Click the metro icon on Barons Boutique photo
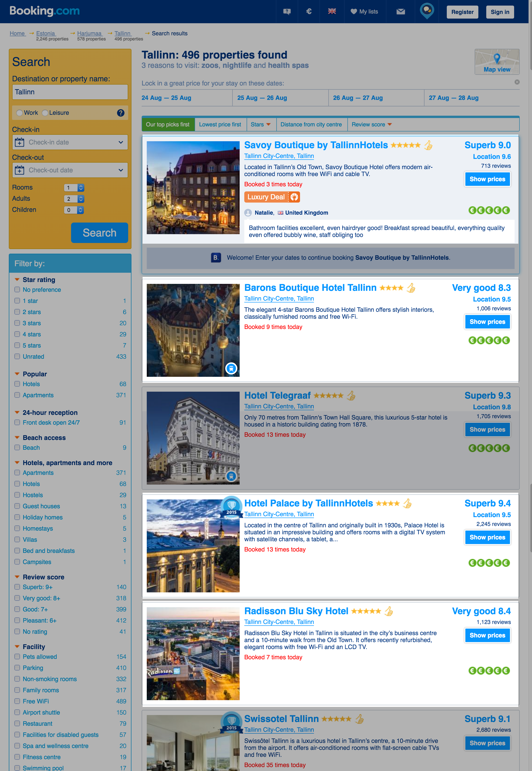The height and width of the screenshot is (771, 532). 231,368
